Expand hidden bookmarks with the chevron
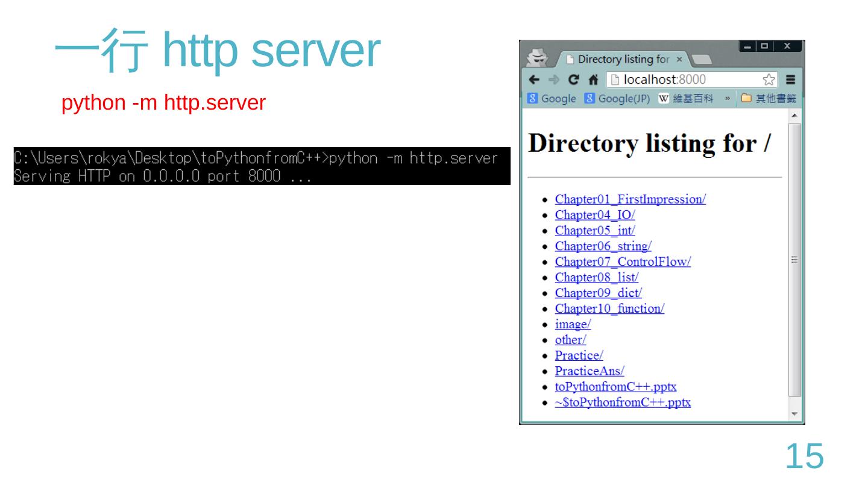868x488 pixels. 727,99
